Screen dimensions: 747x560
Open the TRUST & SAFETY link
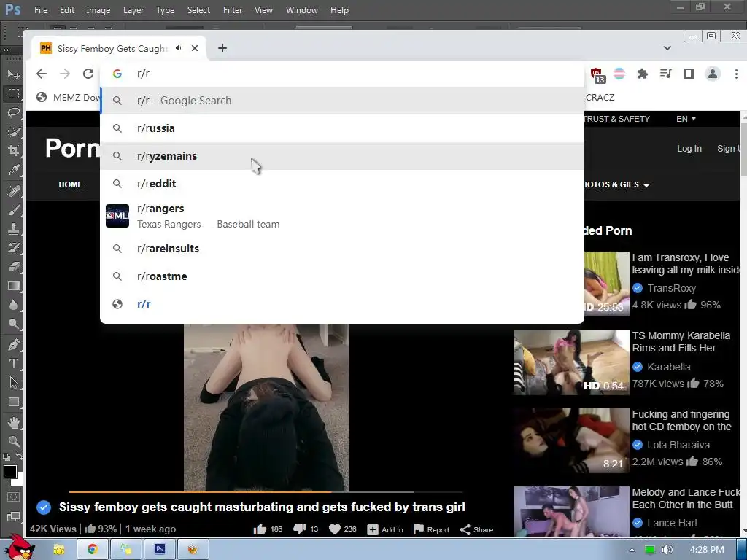tap(617, 119)
